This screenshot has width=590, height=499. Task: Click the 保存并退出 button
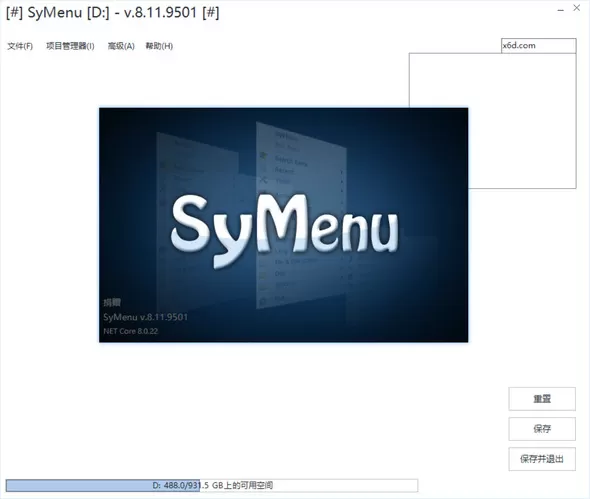(542, 459)
